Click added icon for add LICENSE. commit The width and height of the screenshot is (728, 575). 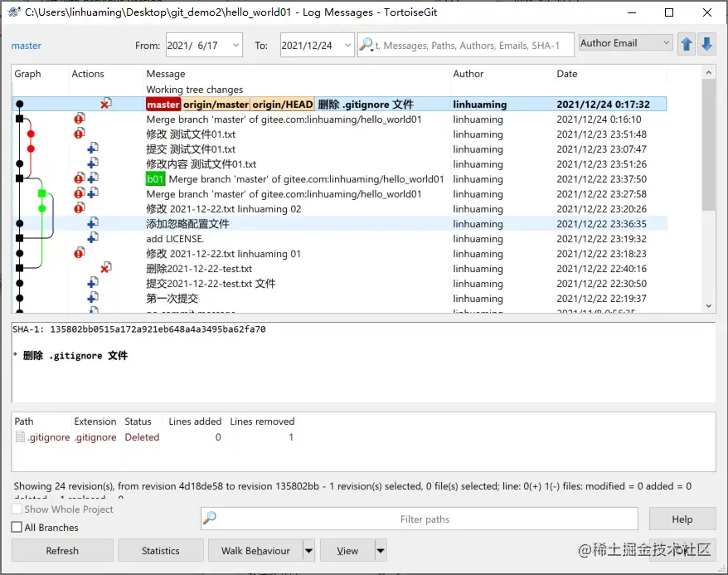coord(93,238)
